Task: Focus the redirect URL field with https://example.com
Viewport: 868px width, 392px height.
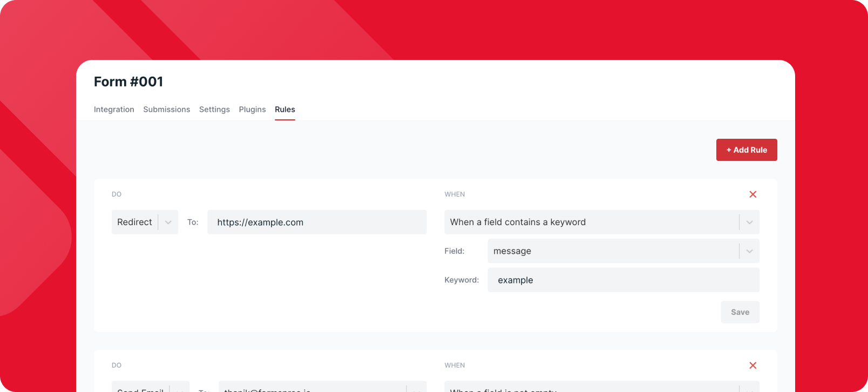Action: (x=317, y=222)
